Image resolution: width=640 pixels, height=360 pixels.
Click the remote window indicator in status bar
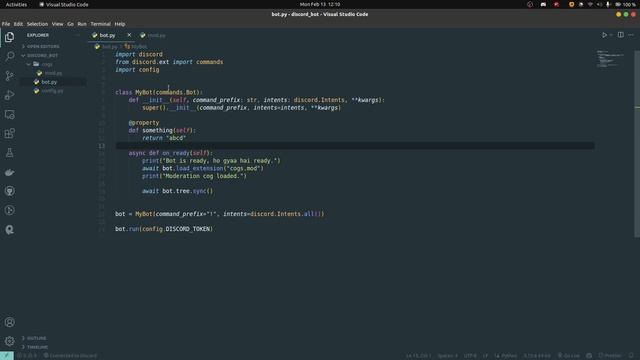point(7,356)
